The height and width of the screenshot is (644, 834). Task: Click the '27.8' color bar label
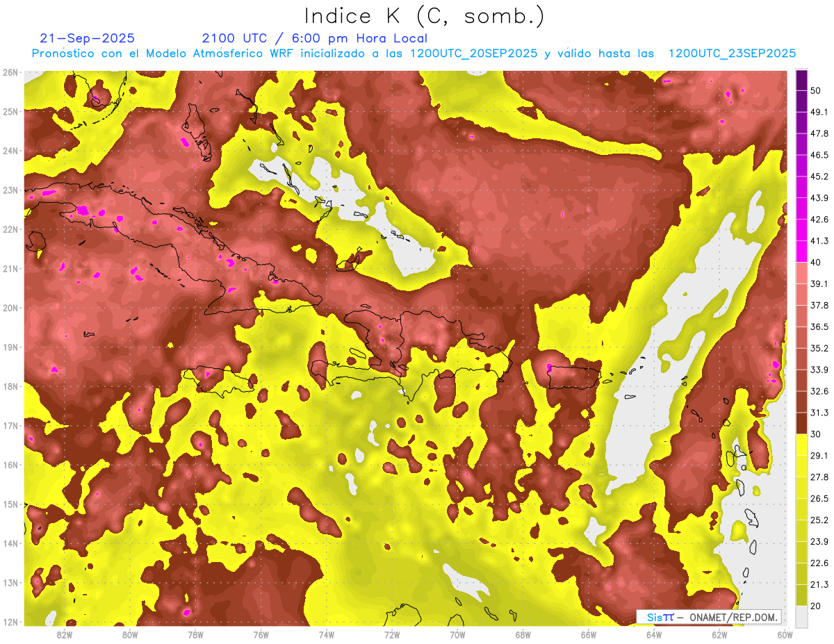(819, 477)
